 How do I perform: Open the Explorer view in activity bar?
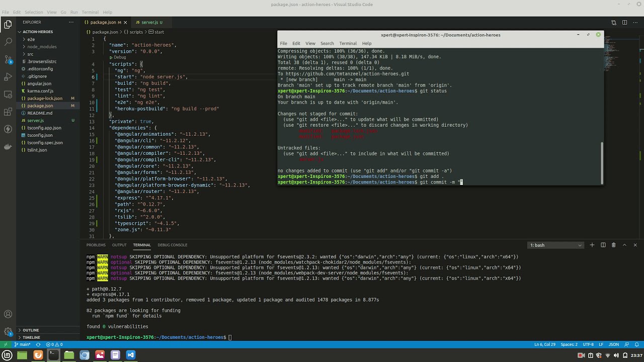(8, 24)
